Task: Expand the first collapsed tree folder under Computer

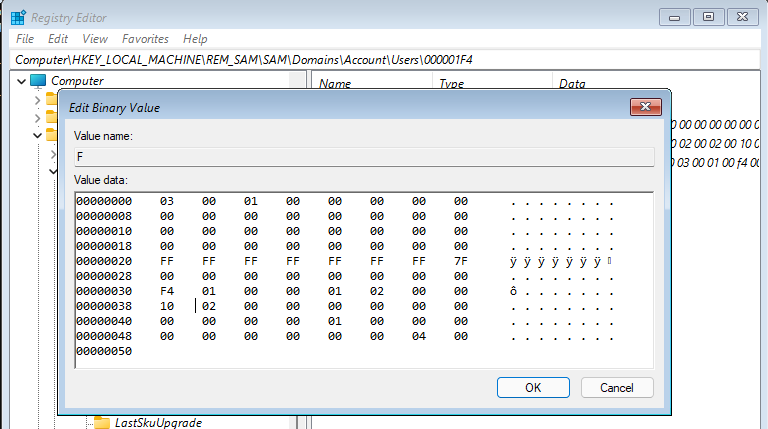Action: 38,100
